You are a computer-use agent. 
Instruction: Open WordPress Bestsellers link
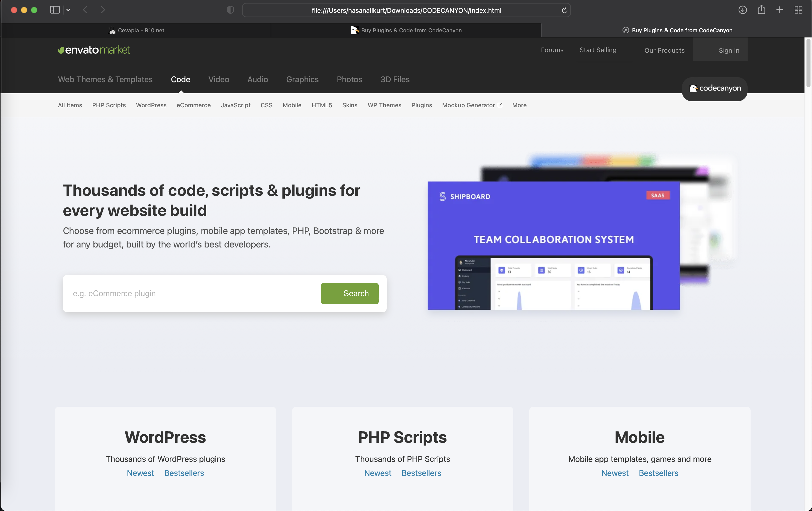pyautogui.click(x=184, y=473)
